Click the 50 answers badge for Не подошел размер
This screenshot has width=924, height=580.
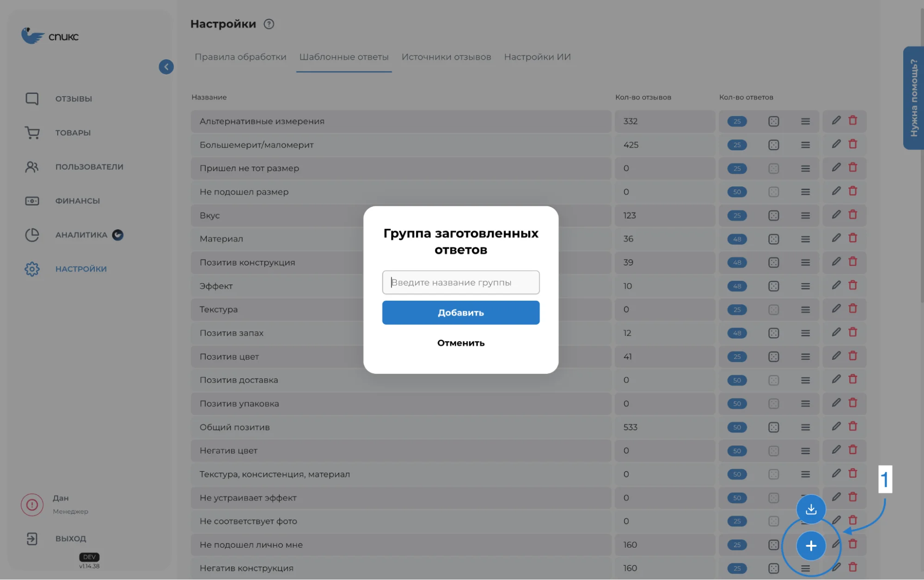coord(737,192)
